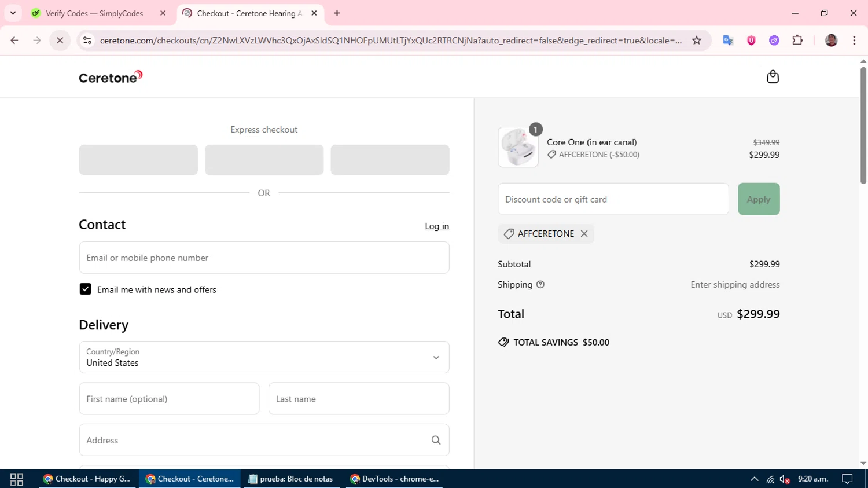Screen dimensions: 868x488
Task: Close the Verify Codes SimplyCodes tab
Action: [x=163, y=13]
